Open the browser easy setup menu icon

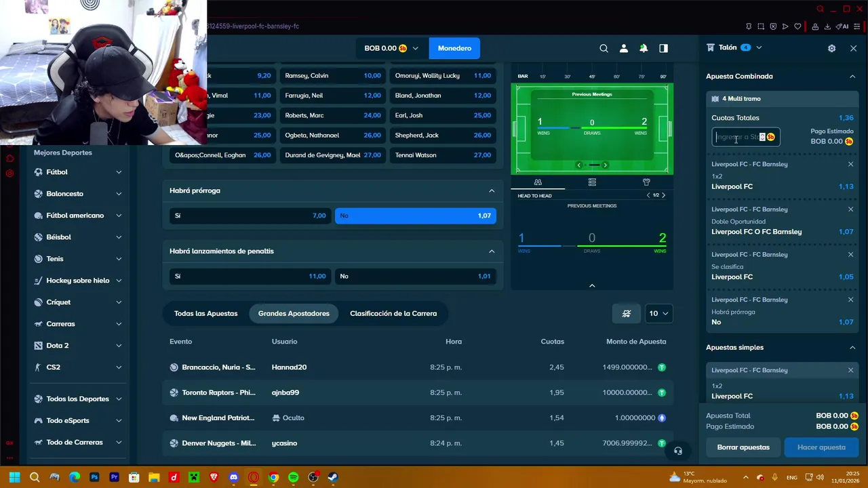click(856, 26)
